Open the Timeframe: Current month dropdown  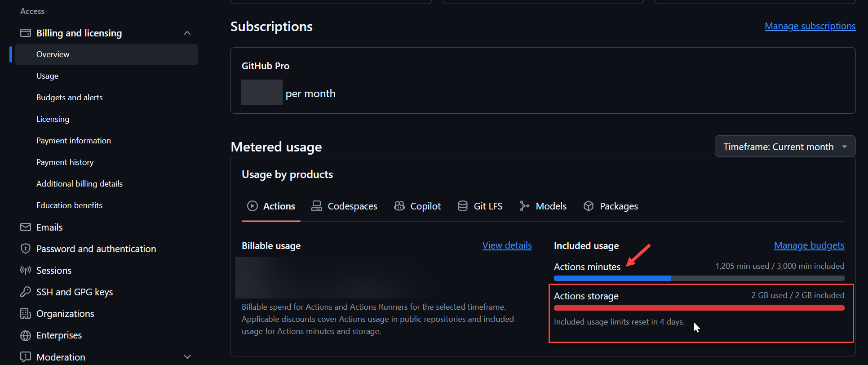point(785,147)
